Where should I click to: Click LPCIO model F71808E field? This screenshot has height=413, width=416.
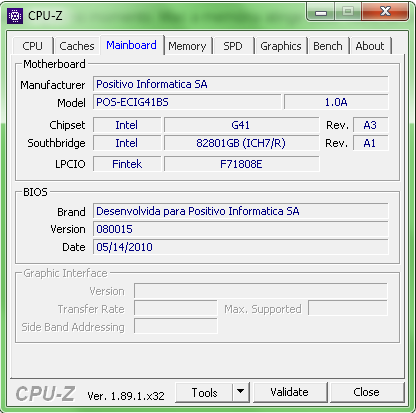[241, 164]
